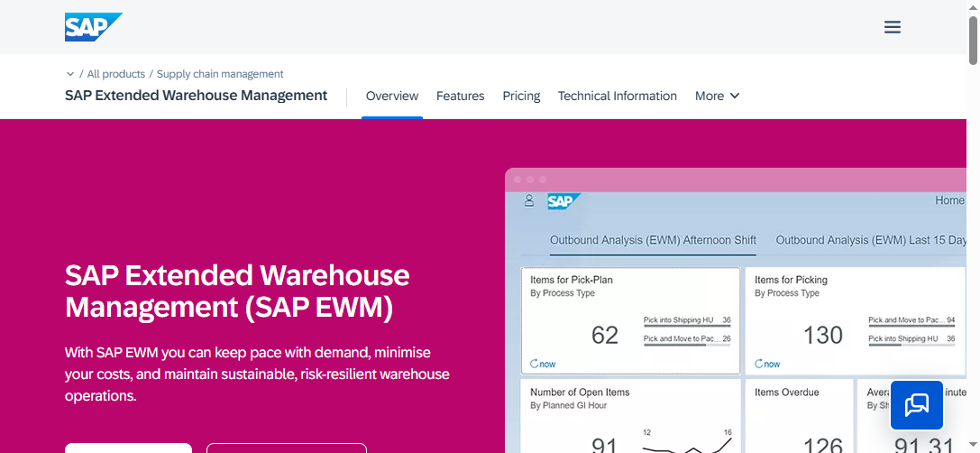Viewport: 980px width, 453px height.
Task: Expand the breadcrumb chevron dropdown
Action: (x=70, y=74)
